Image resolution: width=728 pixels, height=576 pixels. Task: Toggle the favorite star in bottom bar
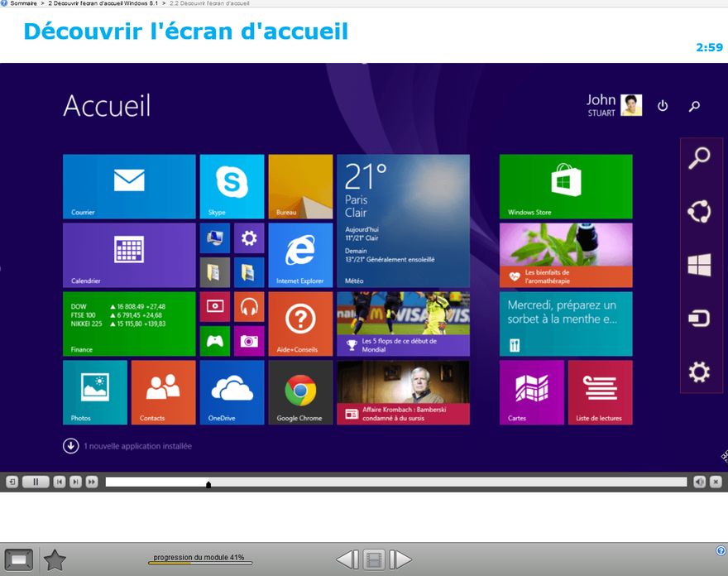pos(55,560)
